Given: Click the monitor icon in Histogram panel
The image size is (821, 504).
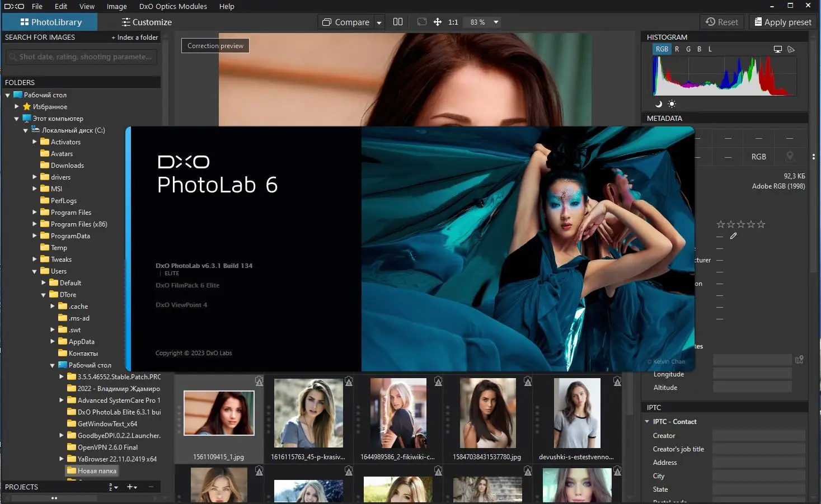Looking at the screenshot, I should coord(777,49).
